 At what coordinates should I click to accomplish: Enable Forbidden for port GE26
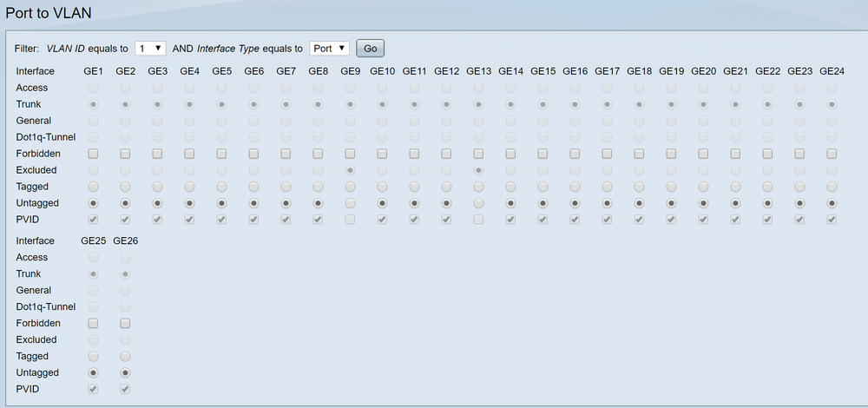(126, 323)
